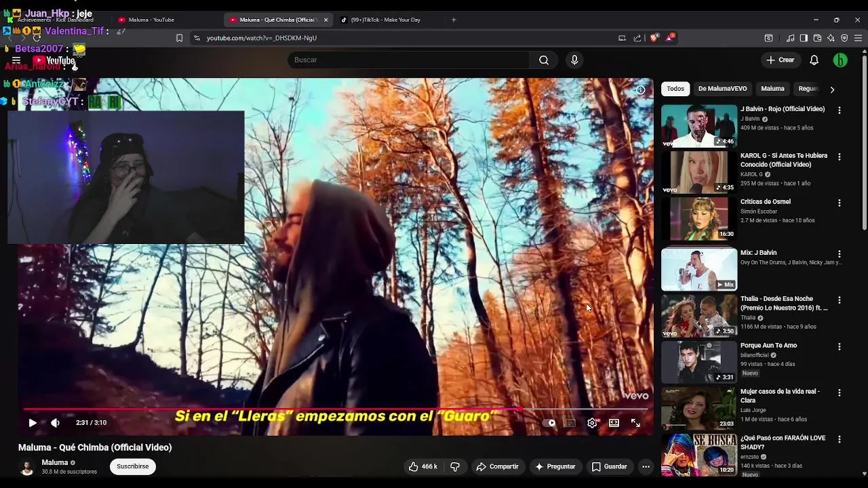
Task: Show more filter chips with right arrow
Action: click(x=832, y=89)
